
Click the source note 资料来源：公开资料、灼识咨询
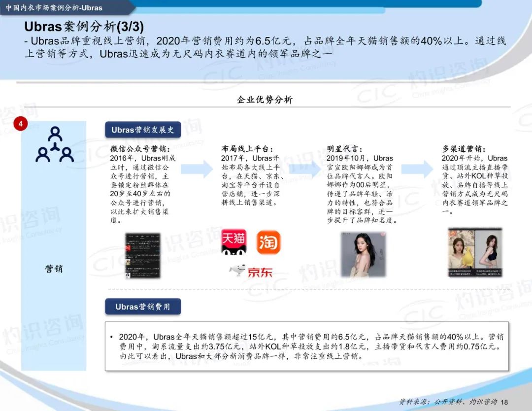(x=448, y=402)
